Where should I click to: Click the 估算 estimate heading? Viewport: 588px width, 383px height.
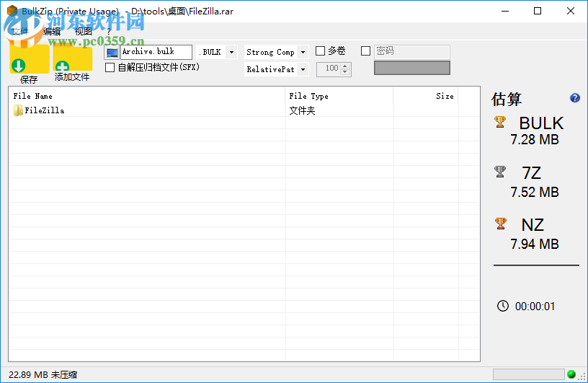tap(507, 99)
